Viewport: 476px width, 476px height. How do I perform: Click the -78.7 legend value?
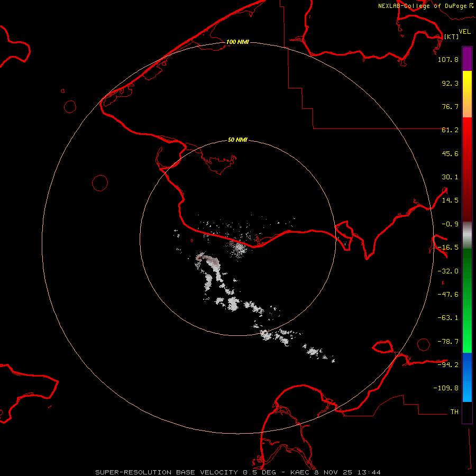tap(448, 342)
